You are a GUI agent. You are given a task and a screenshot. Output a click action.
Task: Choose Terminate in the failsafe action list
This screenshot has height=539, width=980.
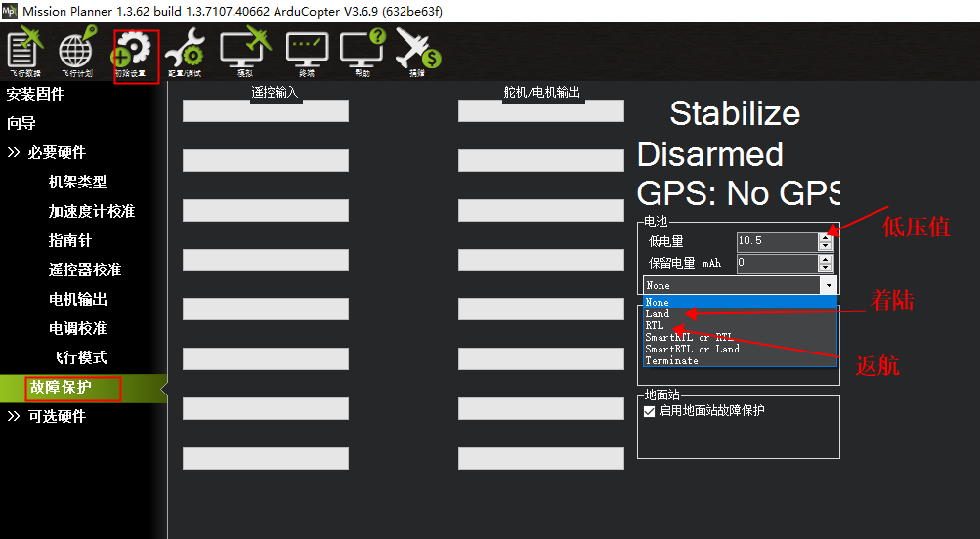[x=740, y=361]
